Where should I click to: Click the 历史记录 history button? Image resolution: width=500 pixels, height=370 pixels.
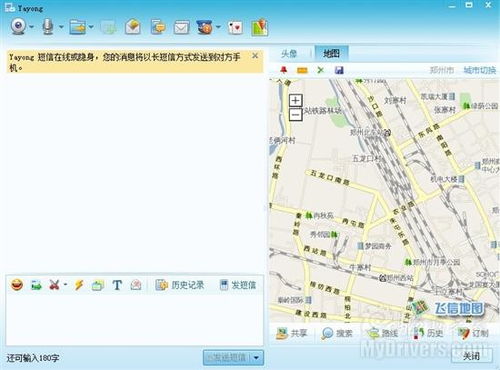pos(180,285)
